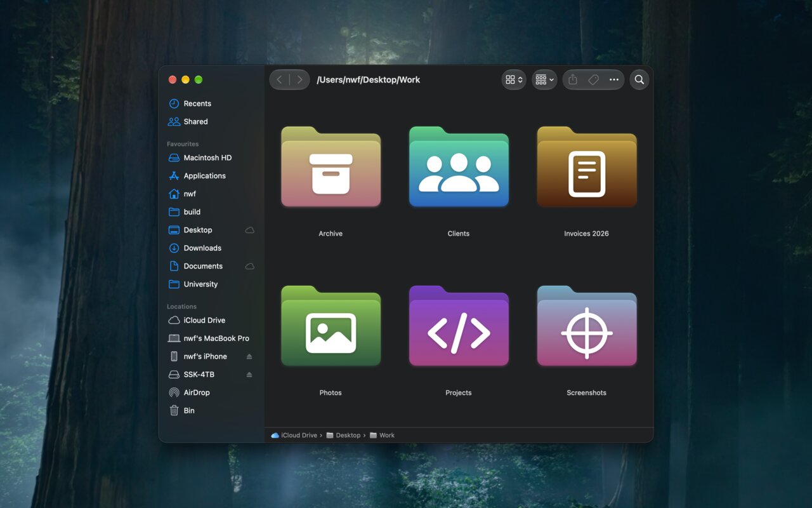Eject the SSK-4TB drive
Image resolution: width=812 pixels, height=508 pixels.
click(x=249, y=375)
